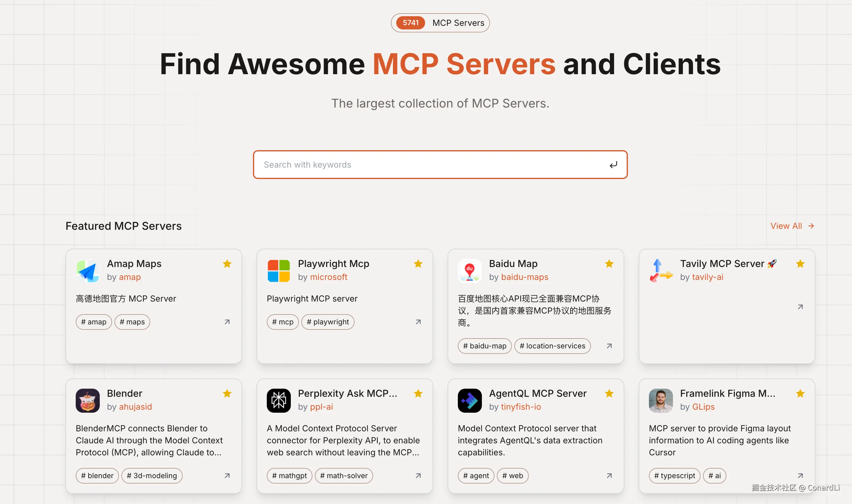
Task: Click the Framelink Figma author avatar
Action: click(660, 401)
